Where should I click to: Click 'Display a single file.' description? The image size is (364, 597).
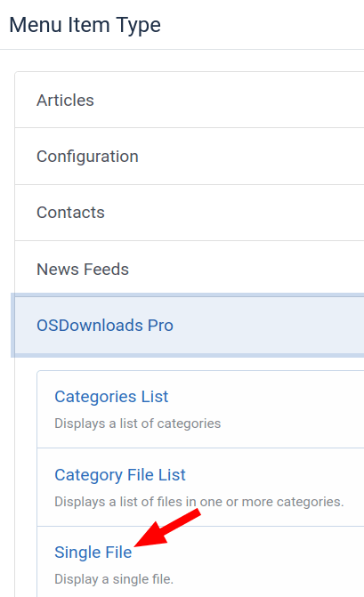pyautogui.click(x=114, y=579)
